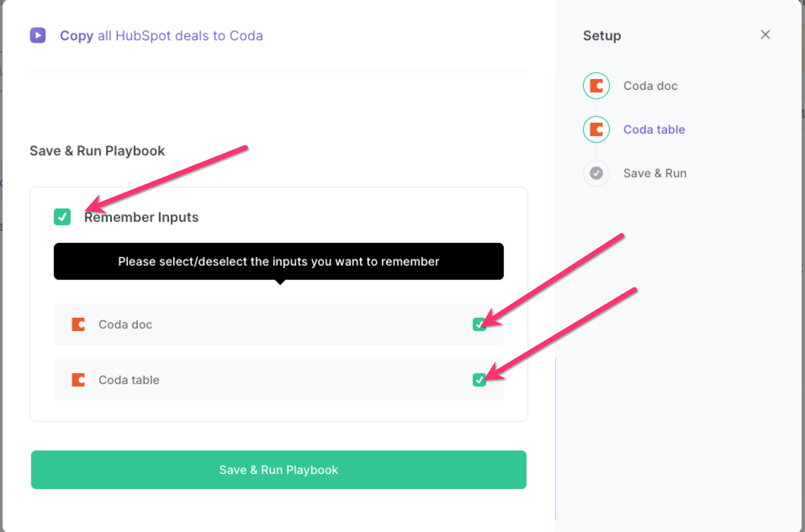The height and width of the screenshot is (532, 805).
Task: Go to the Coda doc setup step
Action: (650, 86)
